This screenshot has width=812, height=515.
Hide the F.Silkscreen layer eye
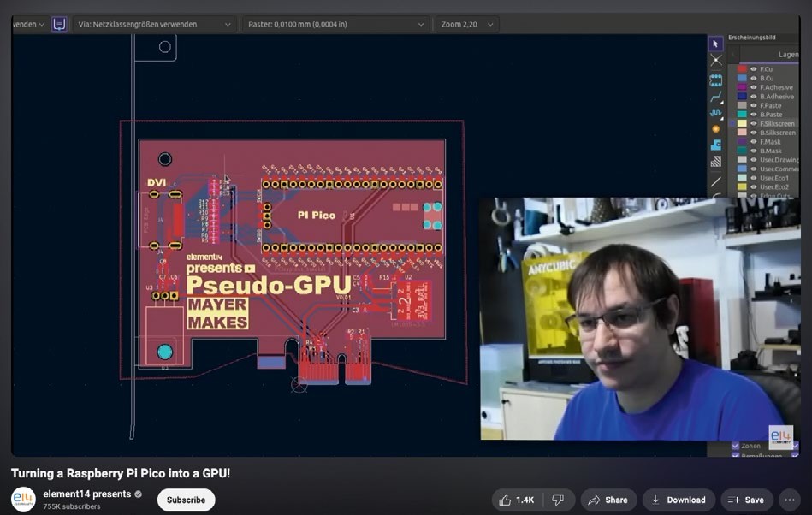[754, 124]
